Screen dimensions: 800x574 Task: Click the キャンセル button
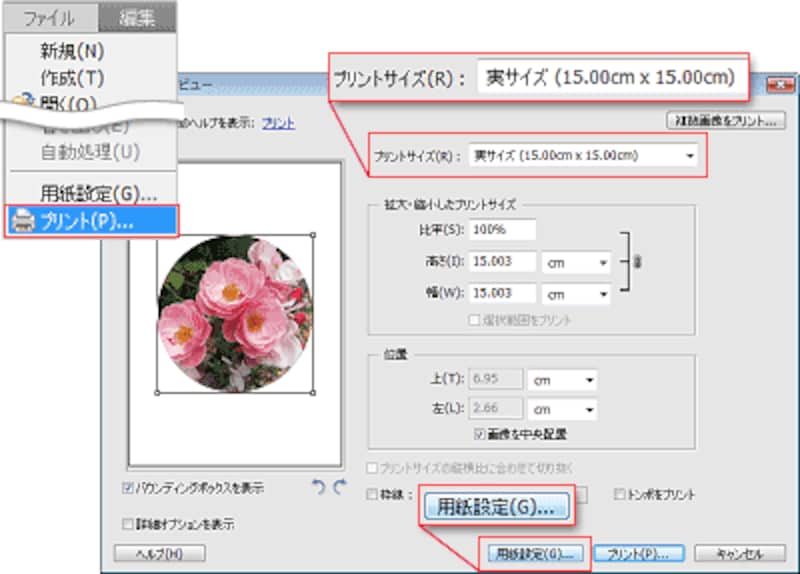740,554
